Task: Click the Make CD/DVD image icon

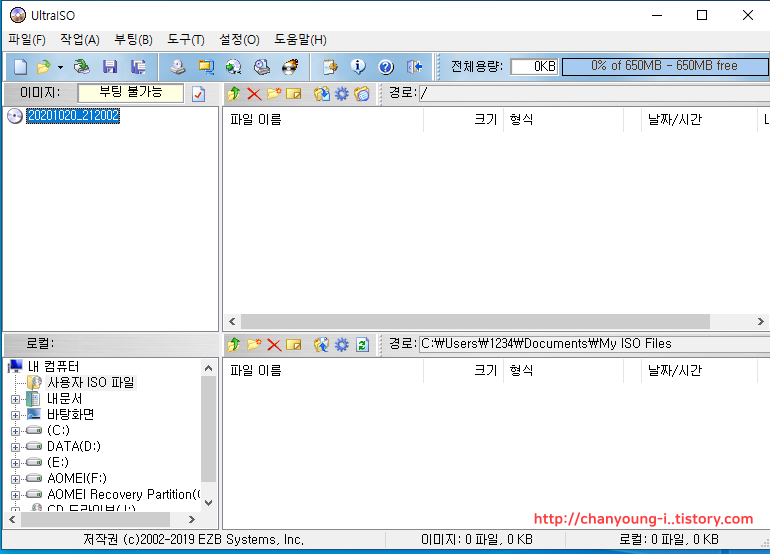Action: pos(178,67)
